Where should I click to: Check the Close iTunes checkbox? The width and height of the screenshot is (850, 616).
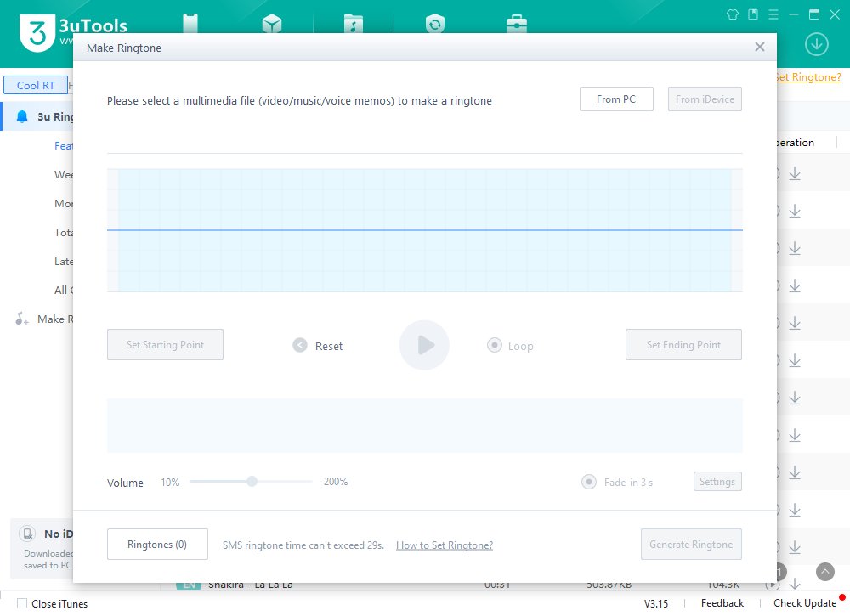coord(22,603)
